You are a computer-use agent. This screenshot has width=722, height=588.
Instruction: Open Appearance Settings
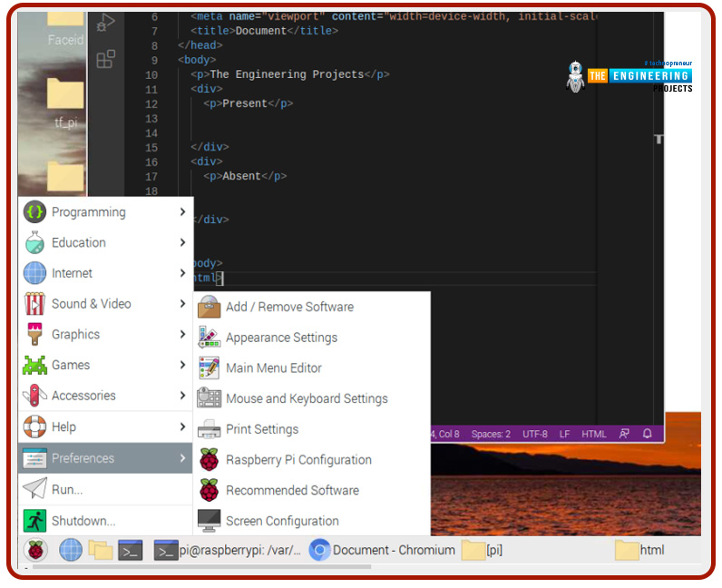pos(312,338)
